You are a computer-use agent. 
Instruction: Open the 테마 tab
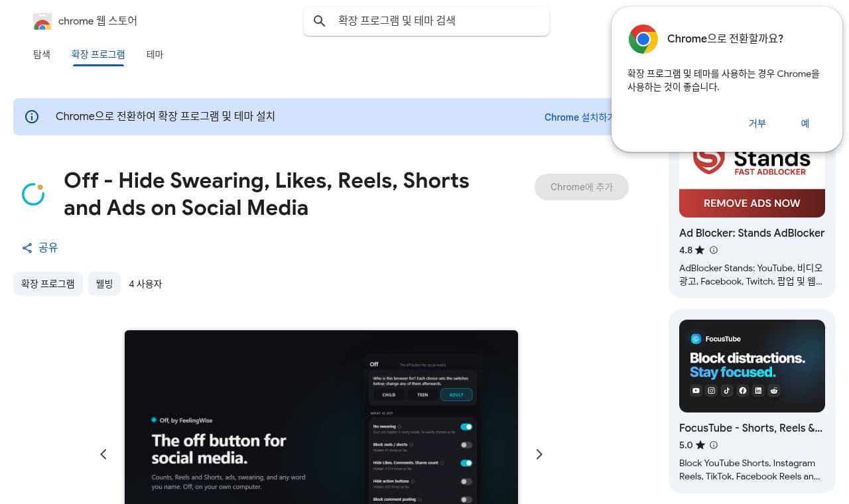click(x=155, y=54)
